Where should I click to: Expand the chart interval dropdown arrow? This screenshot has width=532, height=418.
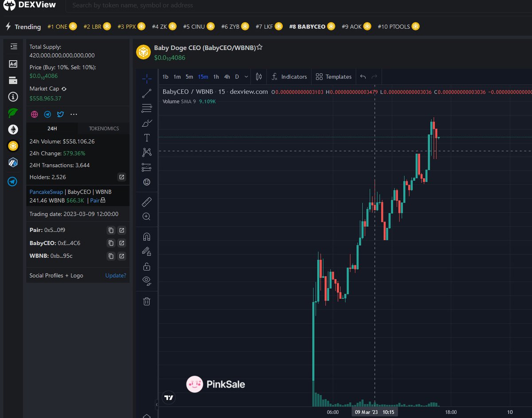246,77
